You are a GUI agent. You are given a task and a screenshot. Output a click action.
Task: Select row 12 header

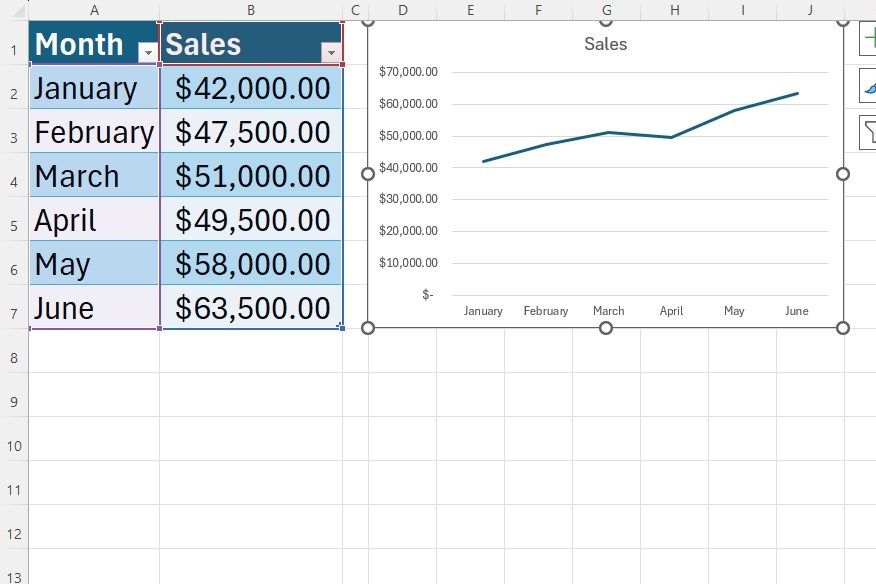pos(14,527)
